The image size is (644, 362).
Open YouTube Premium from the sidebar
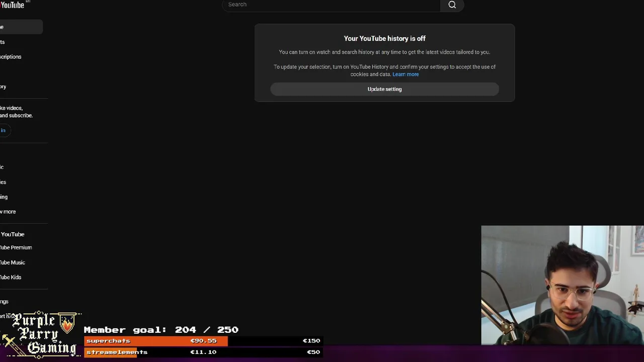coord(16,247)
